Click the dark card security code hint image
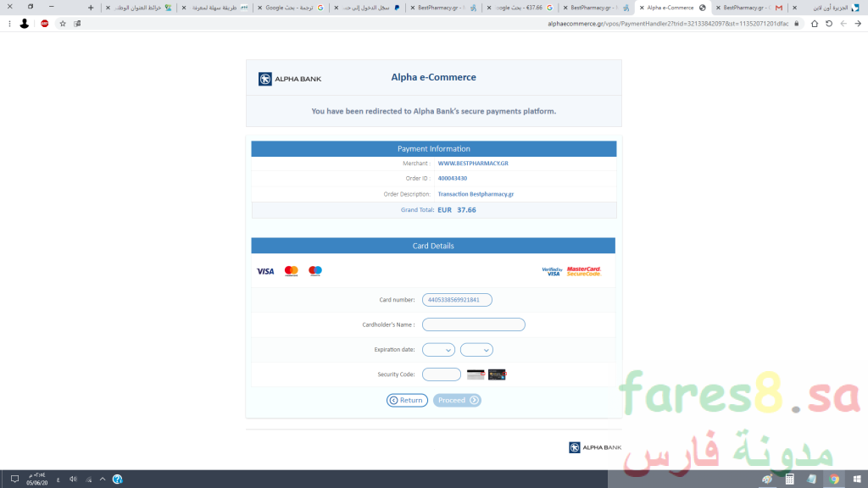Screen dimensions: 868x488 tap(497, 374)
